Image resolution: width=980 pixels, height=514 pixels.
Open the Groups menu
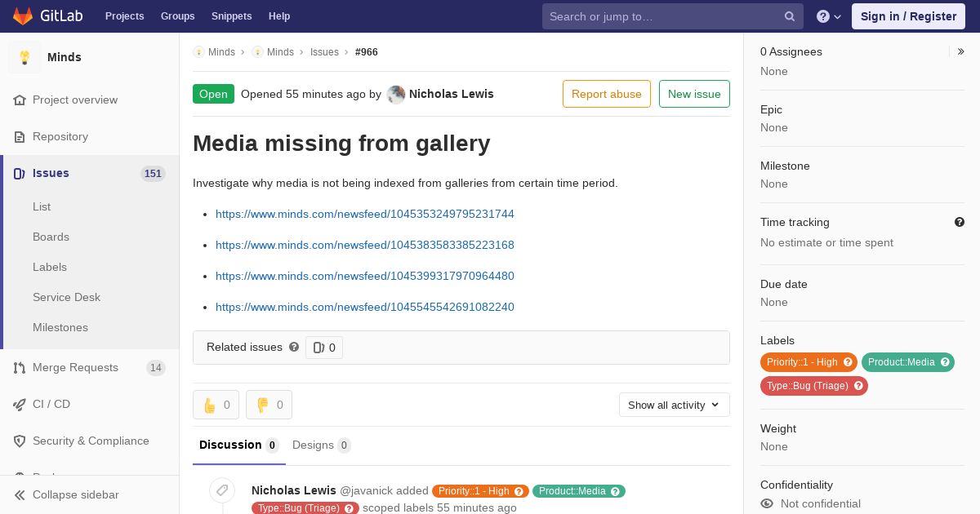click(177, 16)
